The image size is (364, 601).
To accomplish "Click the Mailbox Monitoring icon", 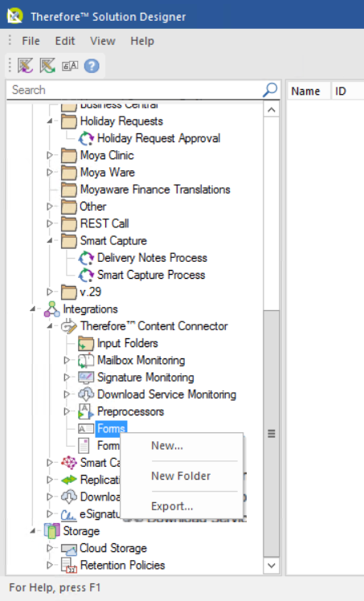I will point(86,360).
